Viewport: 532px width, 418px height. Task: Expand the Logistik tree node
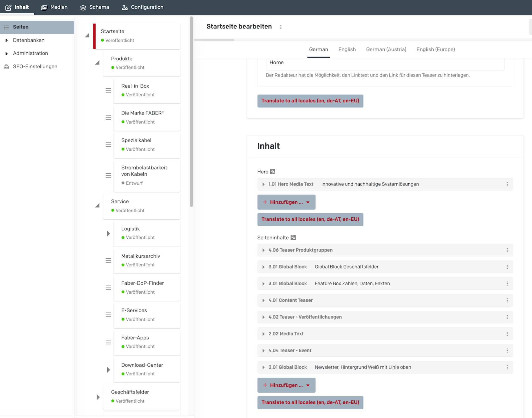click(x=108, y=234)
